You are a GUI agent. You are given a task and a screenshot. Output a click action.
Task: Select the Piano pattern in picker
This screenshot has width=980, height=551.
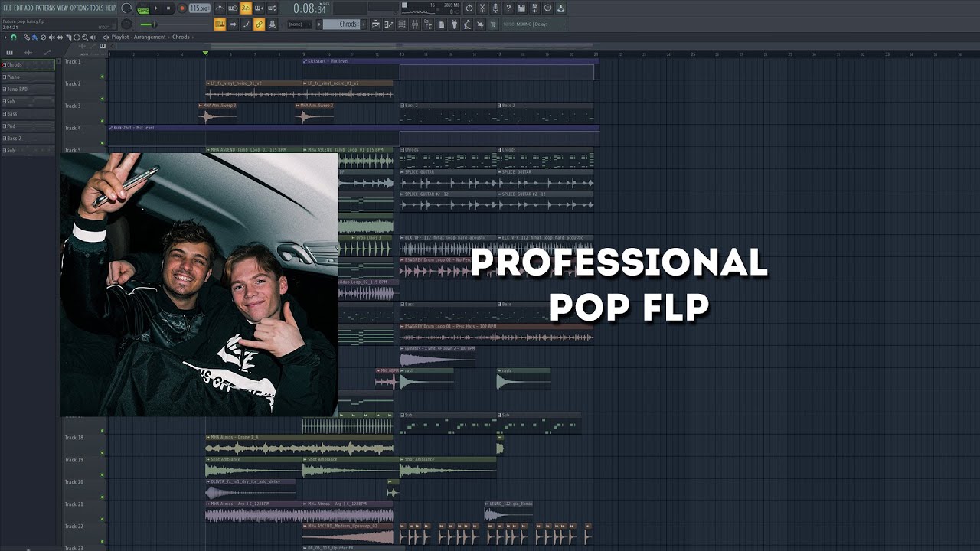pyautogui.click(x=28, y=77)
